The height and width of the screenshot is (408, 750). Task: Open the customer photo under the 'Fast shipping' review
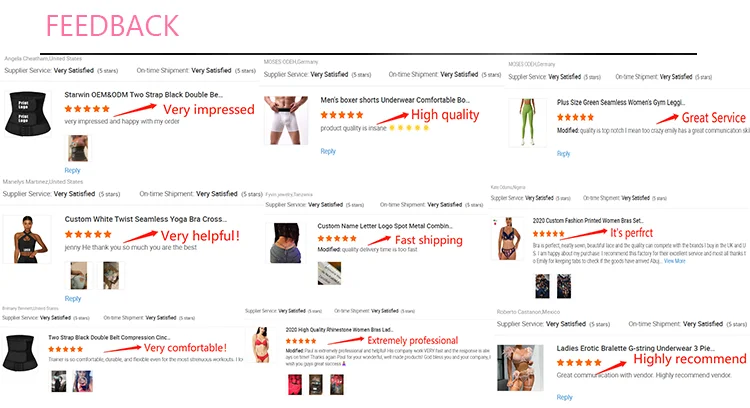330,273
